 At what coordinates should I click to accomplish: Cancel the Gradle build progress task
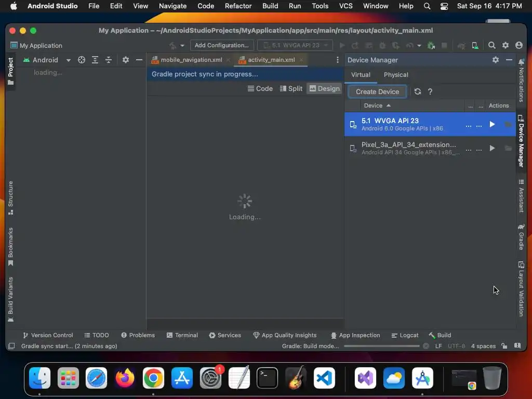426,346
